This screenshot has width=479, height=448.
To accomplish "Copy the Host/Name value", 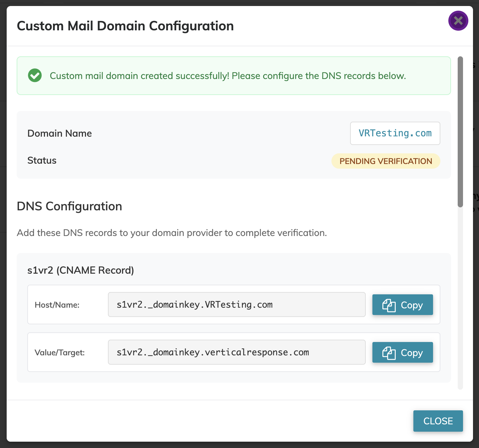I will pyautogui.click(x=402, y=305).
